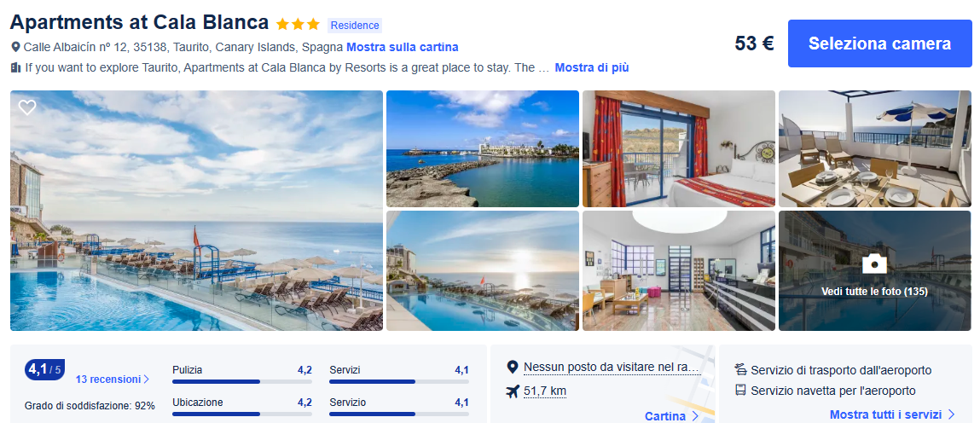Open the 13 recensioni reviews
This screenshot has width=980, height=423.
pos(112,380)
